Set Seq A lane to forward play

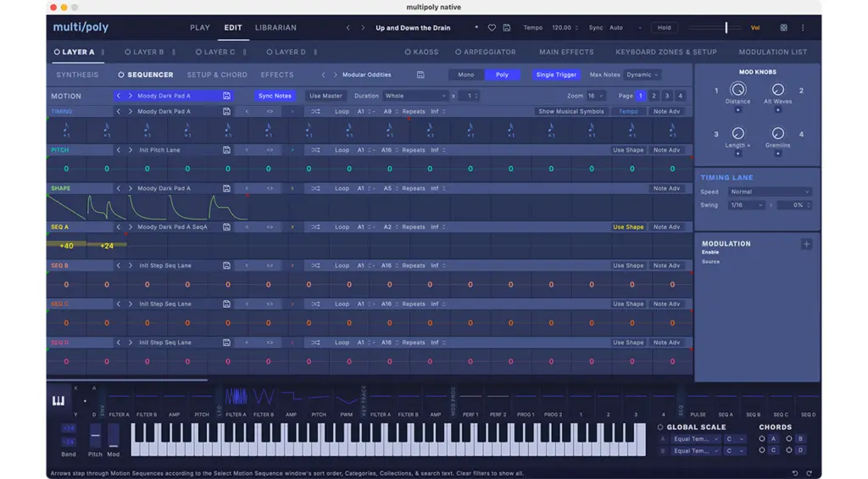pos(292,227)
